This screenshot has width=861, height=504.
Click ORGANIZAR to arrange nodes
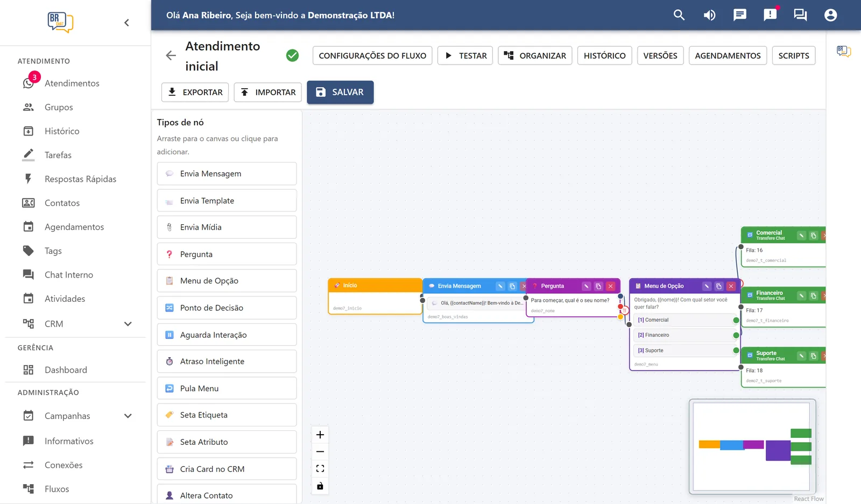(x=535, y=55)
